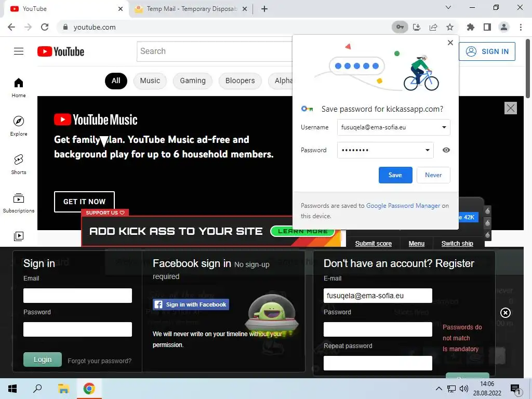Image resolution: width=532 pixels, height=399 pixels.
Task: Click the address bar URL
Action: [95, 27]
